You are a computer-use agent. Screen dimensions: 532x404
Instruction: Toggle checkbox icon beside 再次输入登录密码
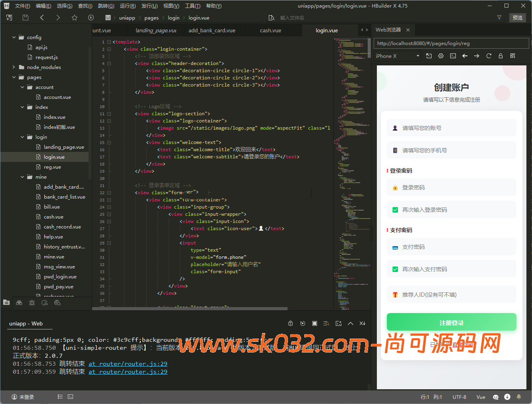pyautogui.click(x=395, y=210)
